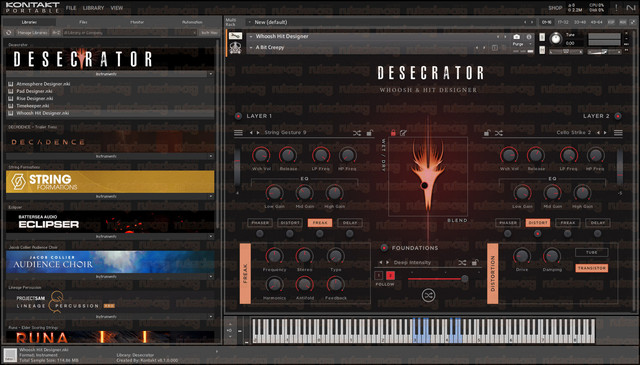Open the VIEW menu
Screen dimensions: 640x365
[x=117, y=8]
